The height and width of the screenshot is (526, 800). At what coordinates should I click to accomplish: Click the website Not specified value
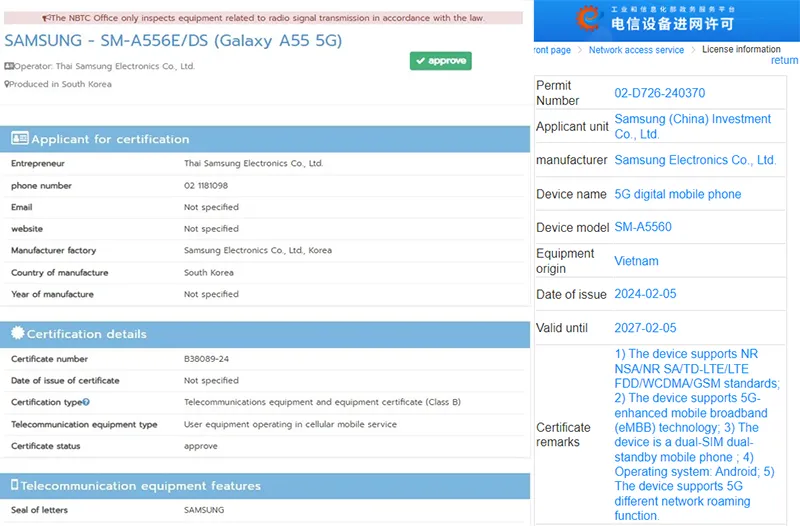tap(211, 229)
